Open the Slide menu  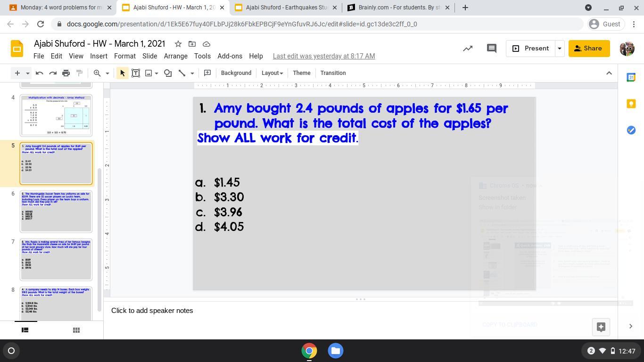(x=150, y=56)
